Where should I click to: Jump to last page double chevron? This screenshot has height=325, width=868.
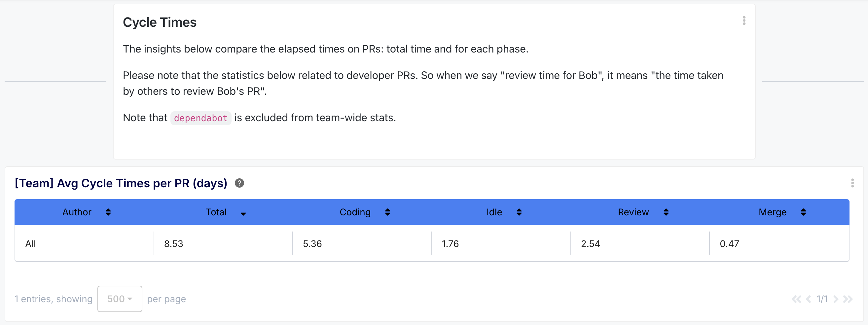[x=848, y=299]
